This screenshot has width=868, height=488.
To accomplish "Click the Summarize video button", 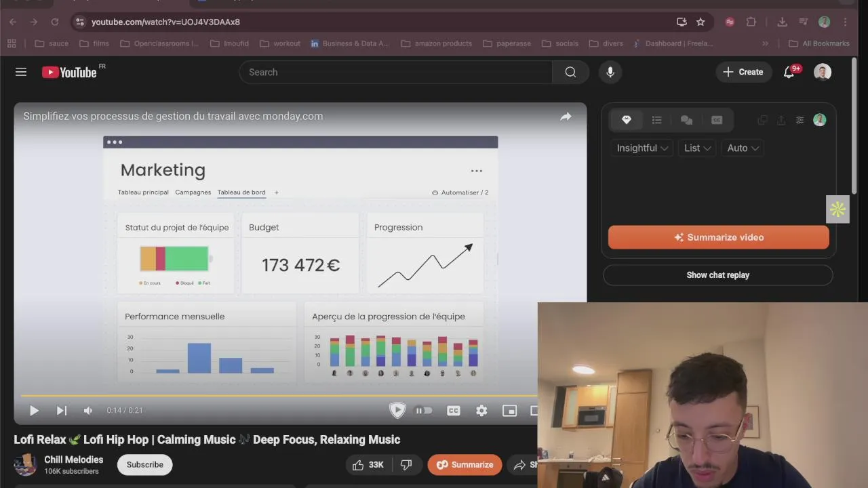I will pos(719,237).
